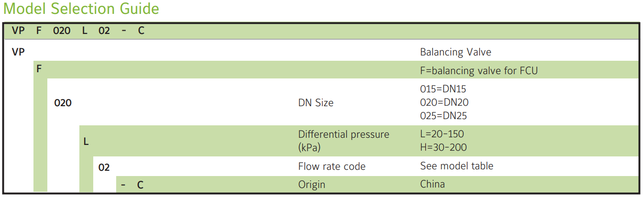Click the 020=DN20 option text
This screenshot has height=199, width=644.
pos(444,102)
